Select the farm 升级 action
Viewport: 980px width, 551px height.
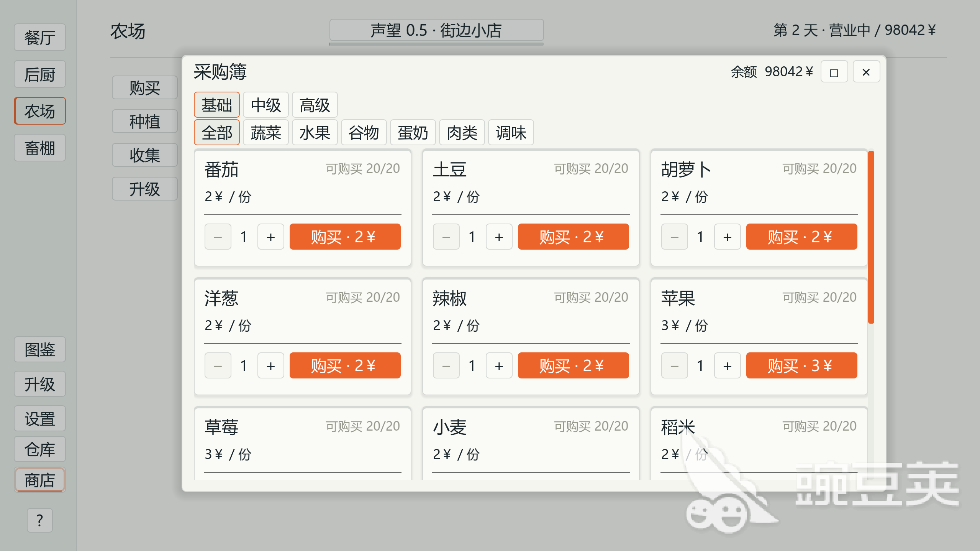click(x=145, y=189)
